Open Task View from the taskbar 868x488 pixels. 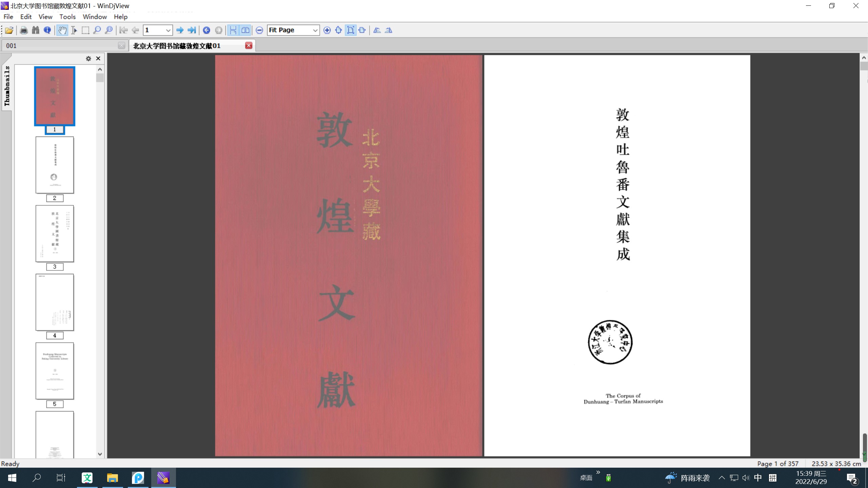(61, 478)
